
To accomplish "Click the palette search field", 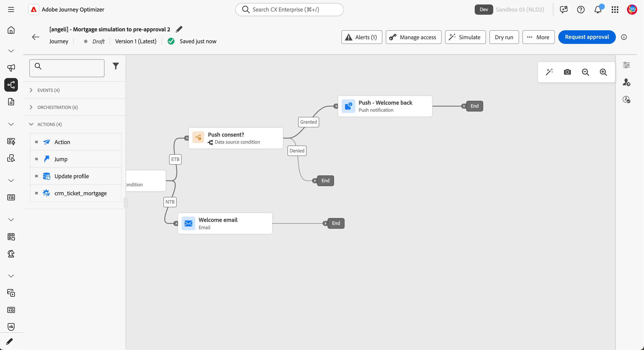I will [67, 68].
